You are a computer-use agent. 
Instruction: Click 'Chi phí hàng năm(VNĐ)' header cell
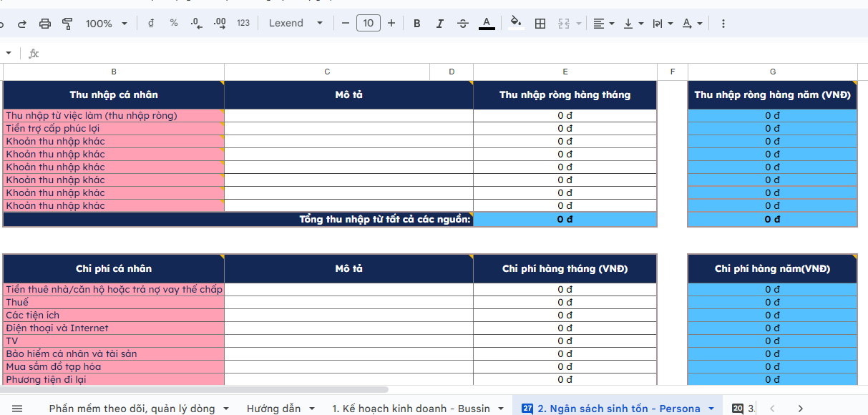[x=773, y=268]
